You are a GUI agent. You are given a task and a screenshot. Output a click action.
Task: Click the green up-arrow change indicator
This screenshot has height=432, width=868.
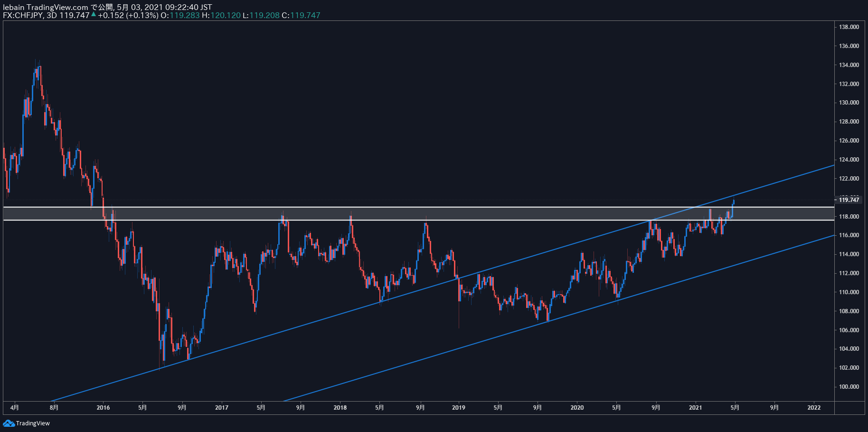click(94, 14)
